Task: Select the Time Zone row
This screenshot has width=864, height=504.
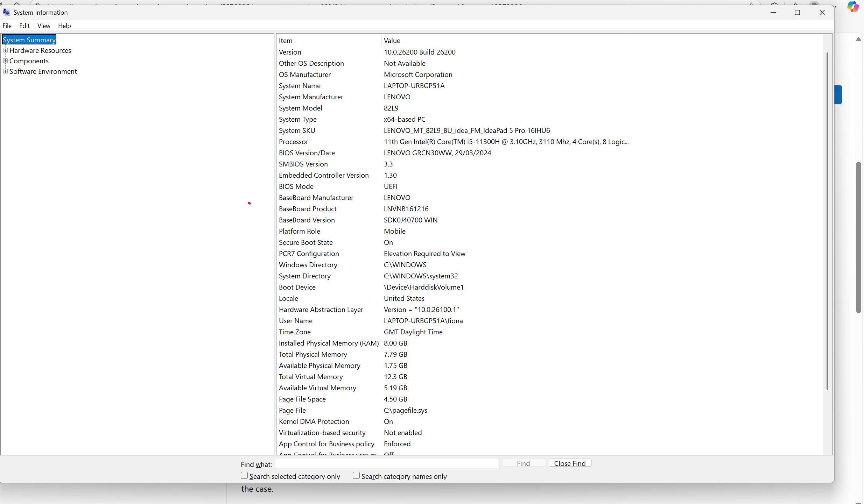Action: pyautogui.click(x=454, y=332)
